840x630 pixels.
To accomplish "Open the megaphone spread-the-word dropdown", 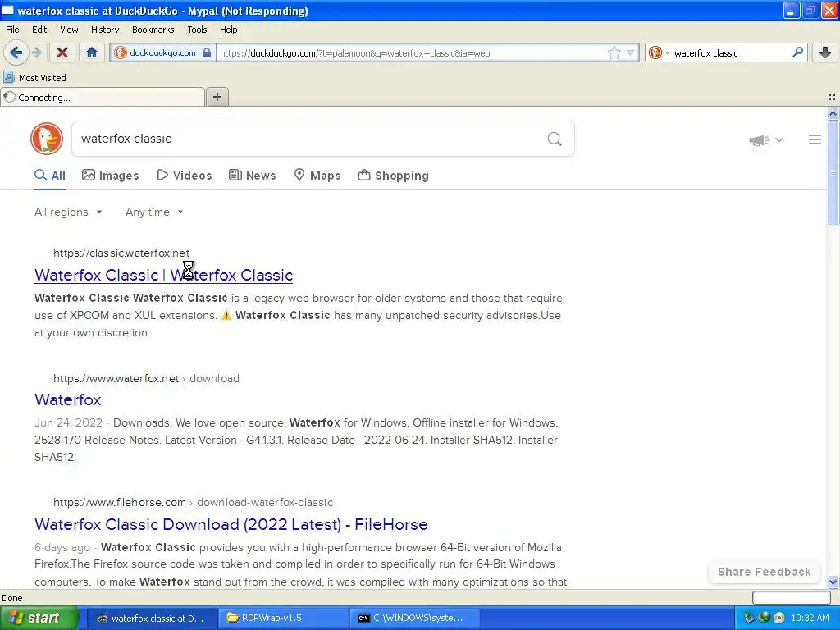I will click(x=765, y=139).
